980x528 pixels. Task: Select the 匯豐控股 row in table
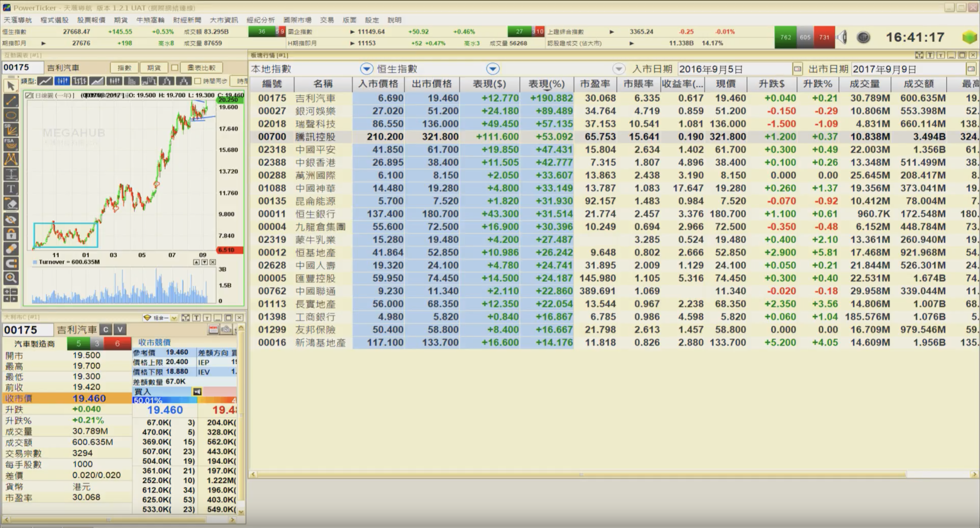[x=614, y=278]
